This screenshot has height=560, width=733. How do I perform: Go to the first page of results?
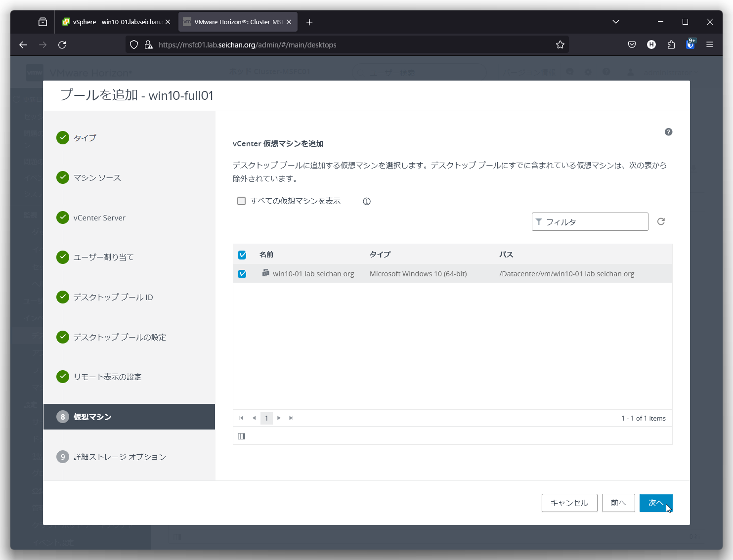pos(241,418)
